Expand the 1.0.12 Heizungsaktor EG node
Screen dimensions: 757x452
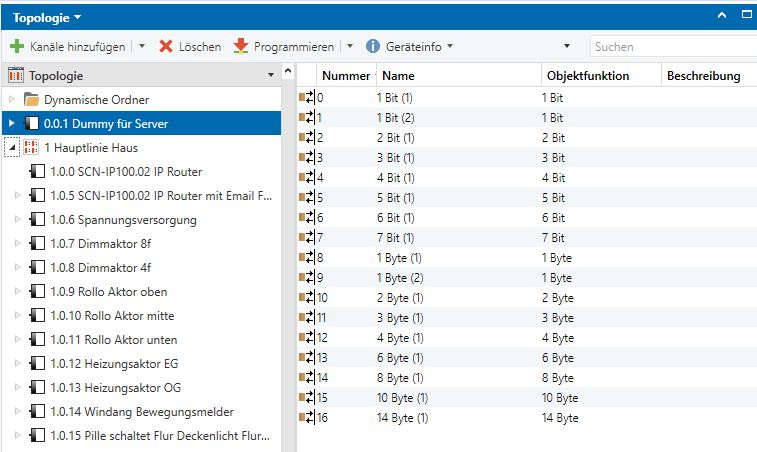pos(17,363)
